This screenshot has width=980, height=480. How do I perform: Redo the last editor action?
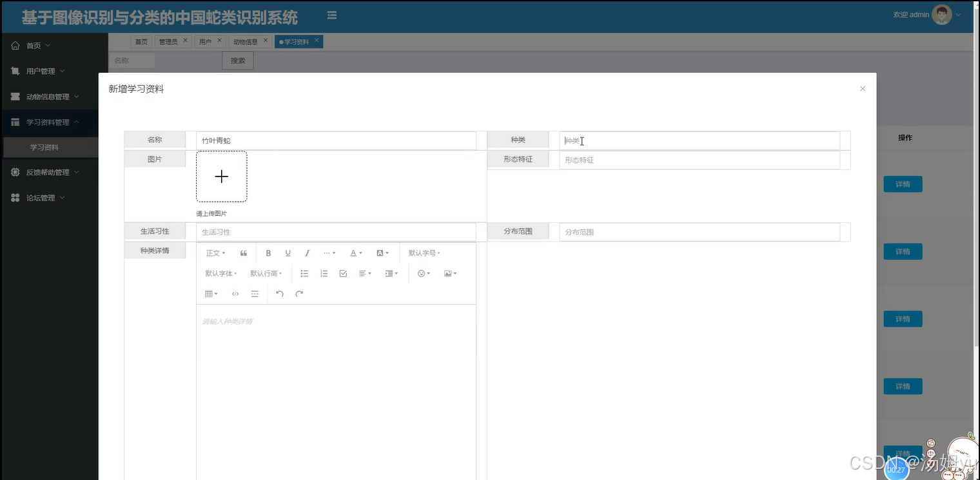coord(299,294)
